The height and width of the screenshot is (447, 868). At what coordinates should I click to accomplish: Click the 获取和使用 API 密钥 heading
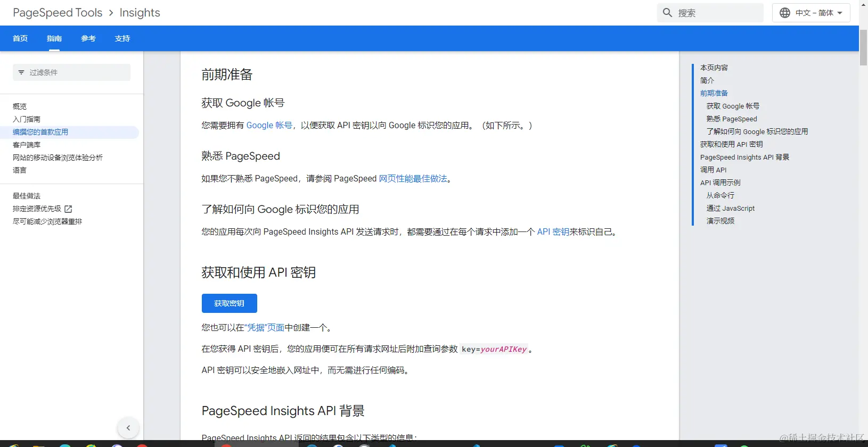point(259,272)
